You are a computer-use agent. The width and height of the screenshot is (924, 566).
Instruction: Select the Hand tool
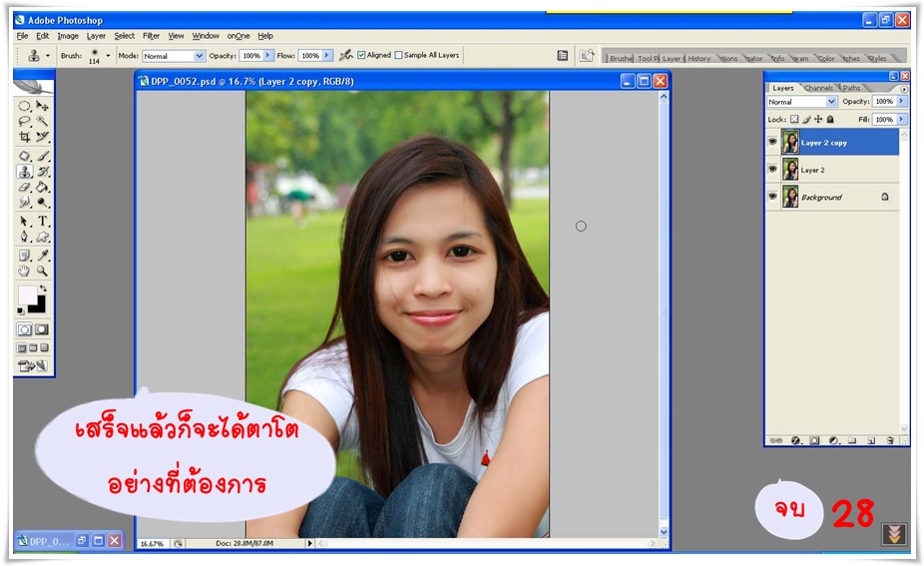[24, 272]
